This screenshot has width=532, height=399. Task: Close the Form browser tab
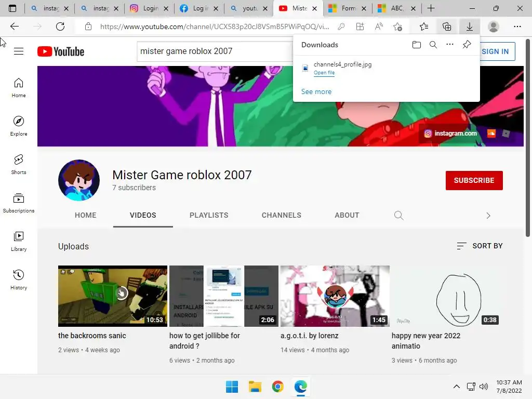coord(364,8)
